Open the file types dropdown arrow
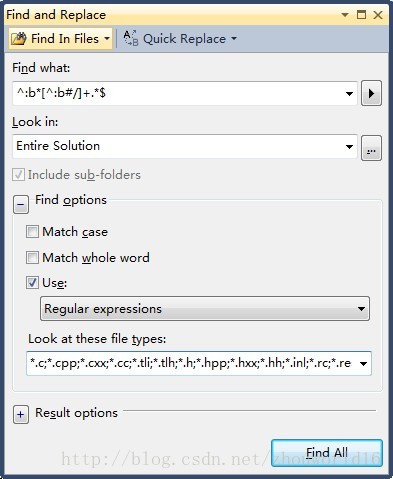This screenshot has width=393, height=479. [363, 363]
